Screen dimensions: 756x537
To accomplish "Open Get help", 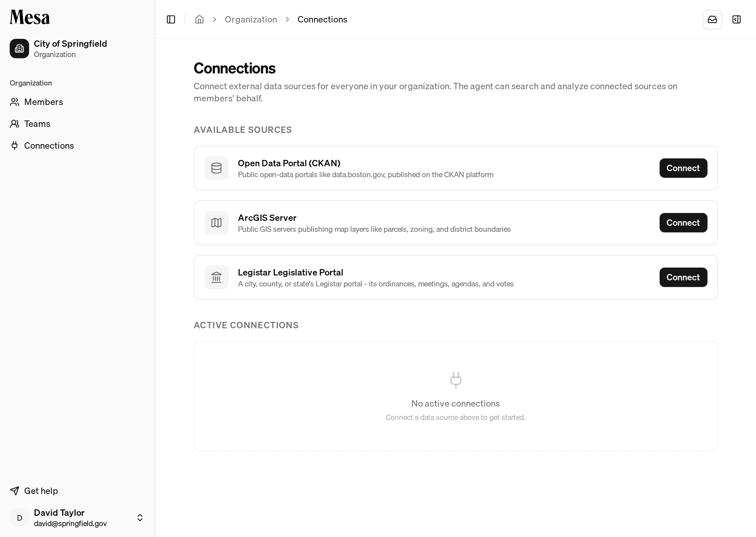I will pyautogui.click(x=41, y=491).
